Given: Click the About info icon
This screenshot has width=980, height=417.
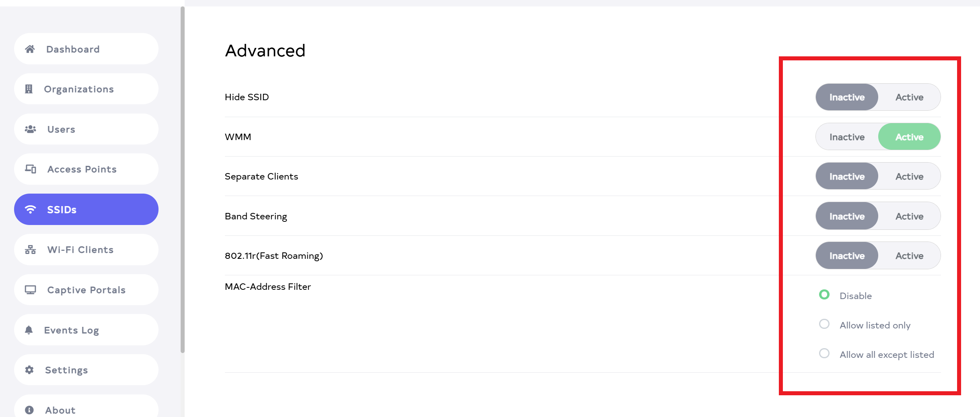Looking at the screenshot, I should pyautogui.click(x=29, y=410).
